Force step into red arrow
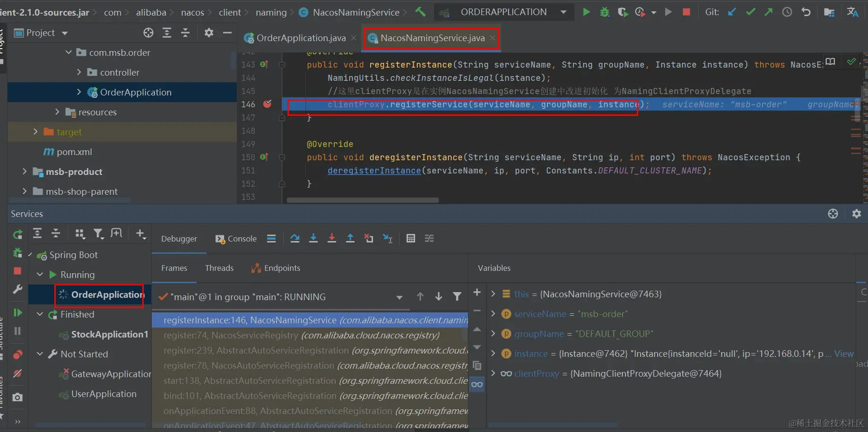 point(332,238)
